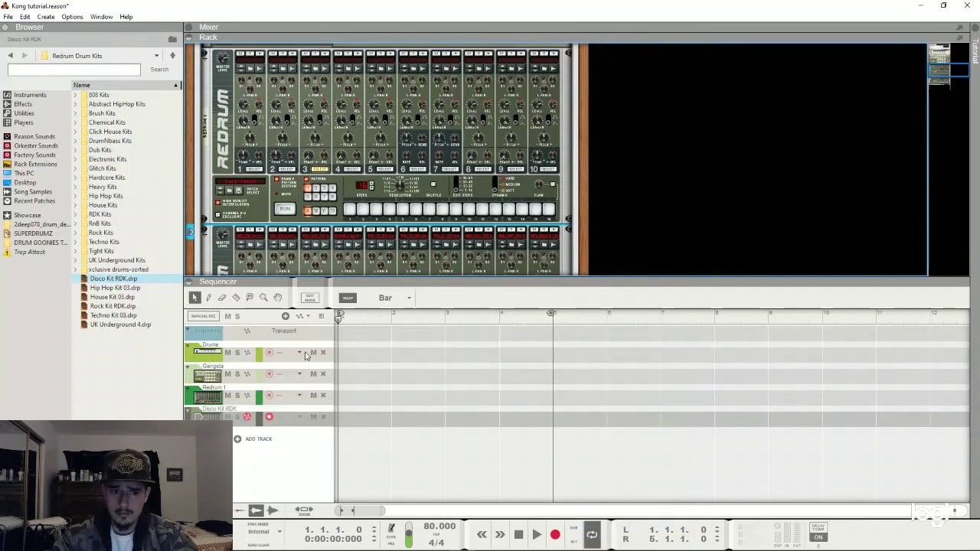Select the Magnify tool in Sequencer

(263, 298)
